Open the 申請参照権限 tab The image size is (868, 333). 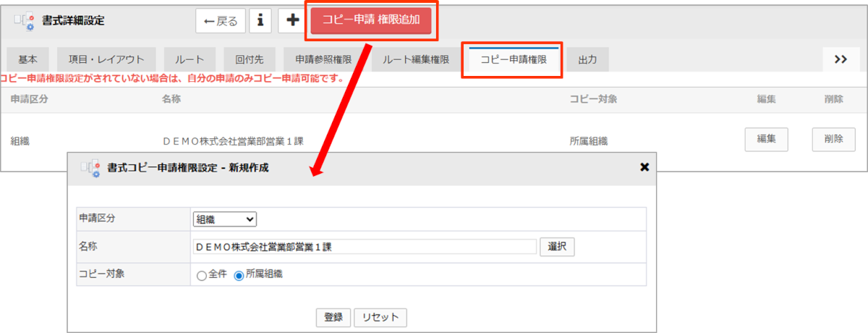click(323, 59)
